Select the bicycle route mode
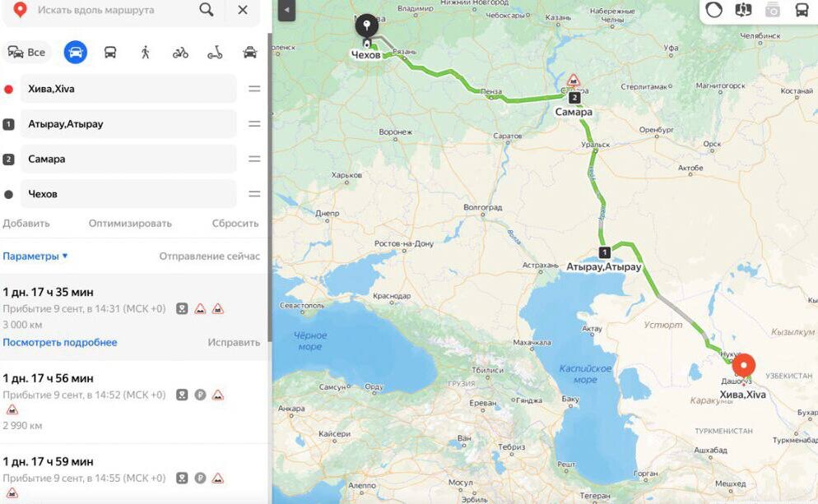Viewport: 818px width, 504px height. (180, 52)
